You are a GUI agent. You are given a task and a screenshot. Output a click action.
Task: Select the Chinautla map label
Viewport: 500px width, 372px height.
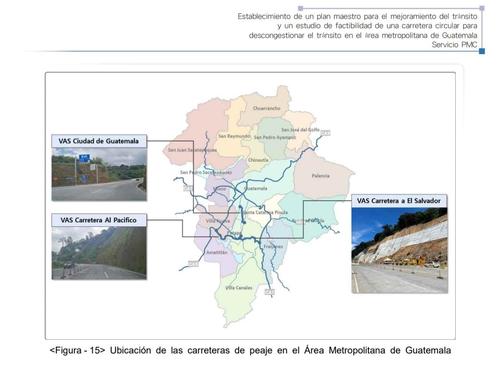[x=258, y=160]
